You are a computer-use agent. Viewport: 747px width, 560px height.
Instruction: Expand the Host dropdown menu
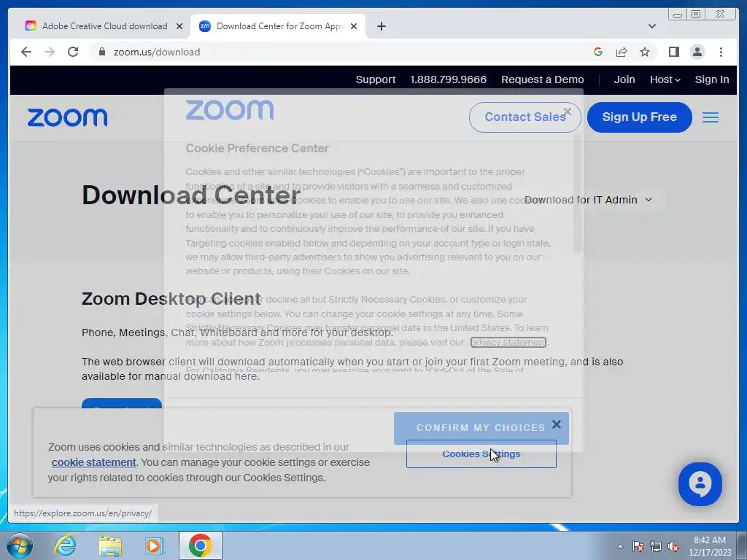click(x=665, y=79)
